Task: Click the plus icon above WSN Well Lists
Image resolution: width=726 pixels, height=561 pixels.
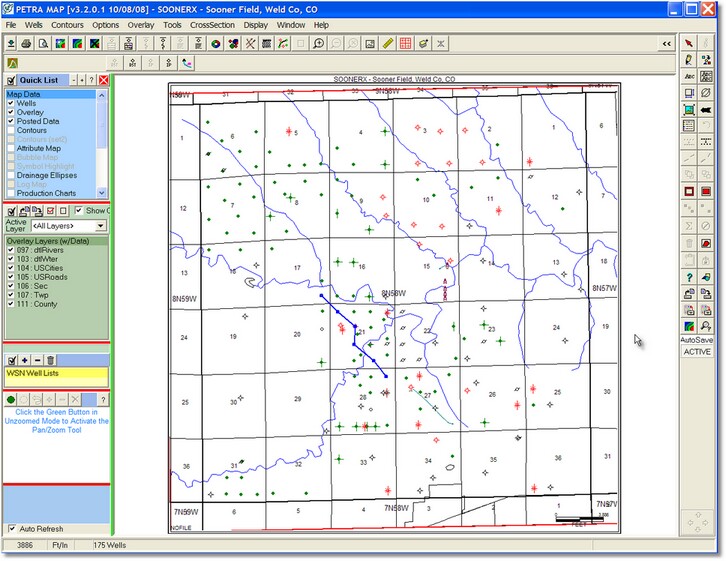Action: 25,360
